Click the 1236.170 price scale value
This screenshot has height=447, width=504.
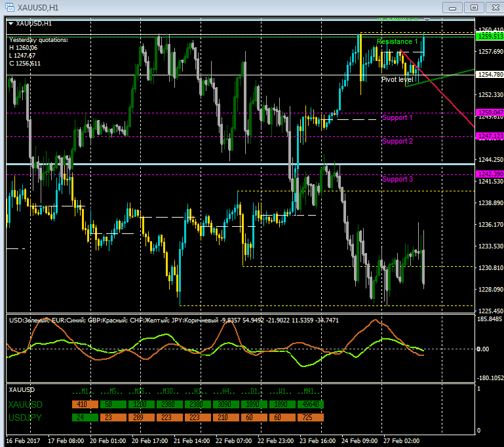coord(490,224)
